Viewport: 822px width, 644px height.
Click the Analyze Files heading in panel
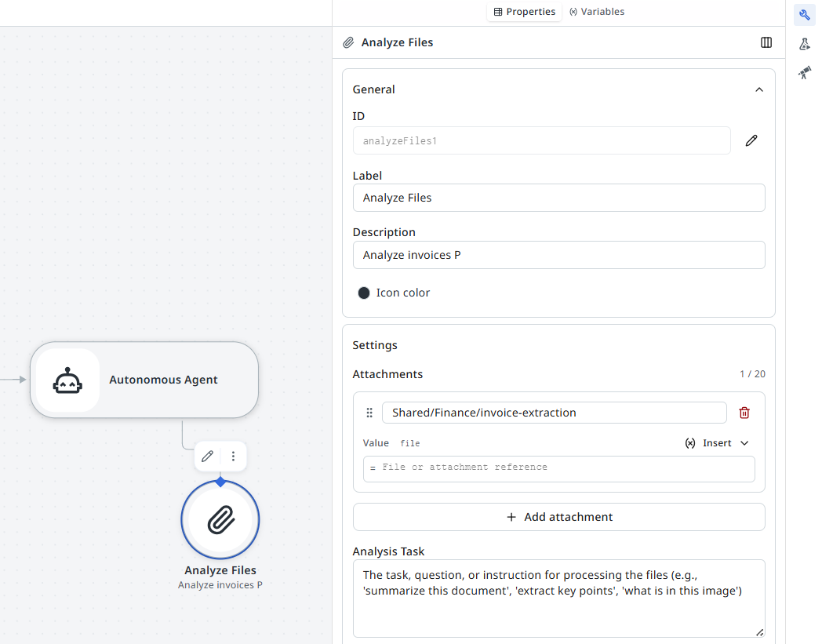click(x=397, y=42)
